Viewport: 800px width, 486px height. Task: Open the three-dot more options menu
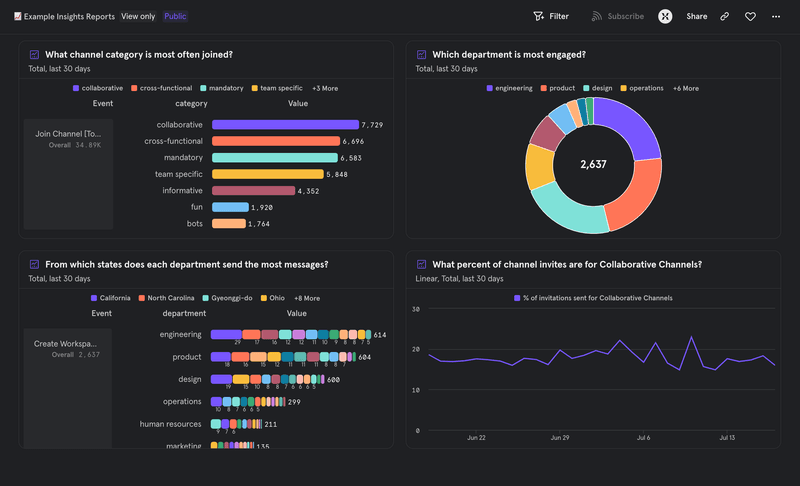776,17
